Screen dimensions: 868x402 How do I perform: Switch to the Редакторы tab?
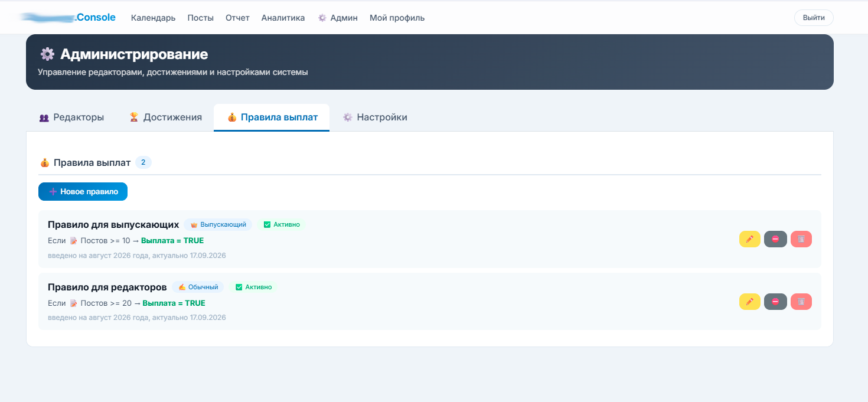[71, 117]
